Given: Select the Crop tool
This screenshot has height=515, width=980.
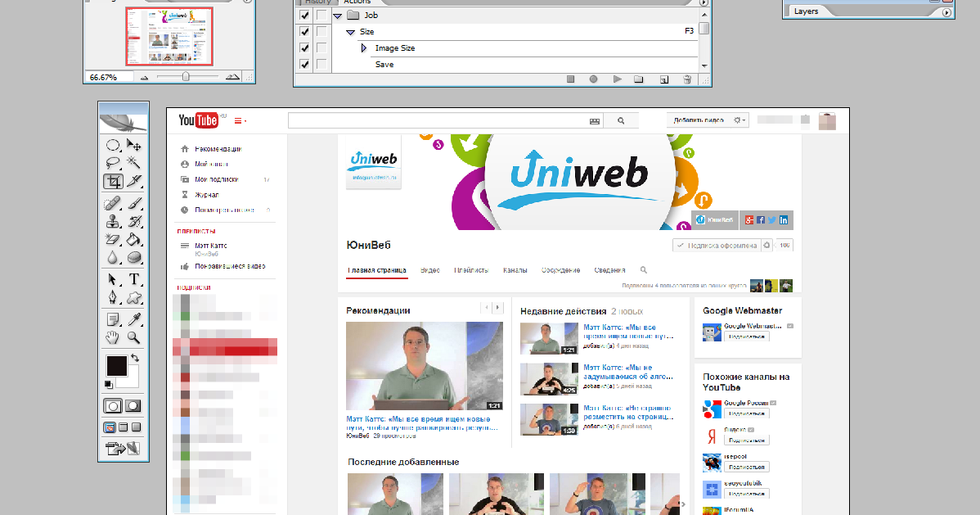Looking at the screenshot, I should pyautogui.click(x=113, y=182).
